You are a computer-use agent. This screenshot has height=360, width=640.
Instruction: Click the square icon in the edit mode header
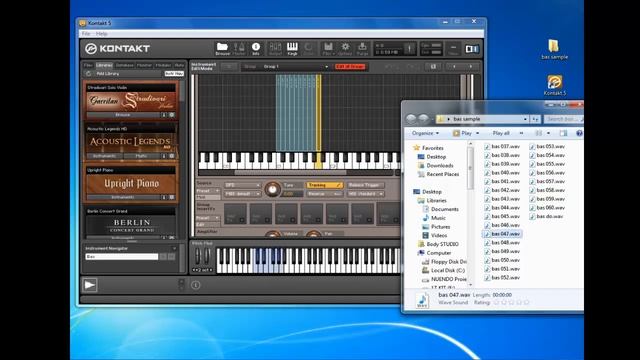(433, 67)
